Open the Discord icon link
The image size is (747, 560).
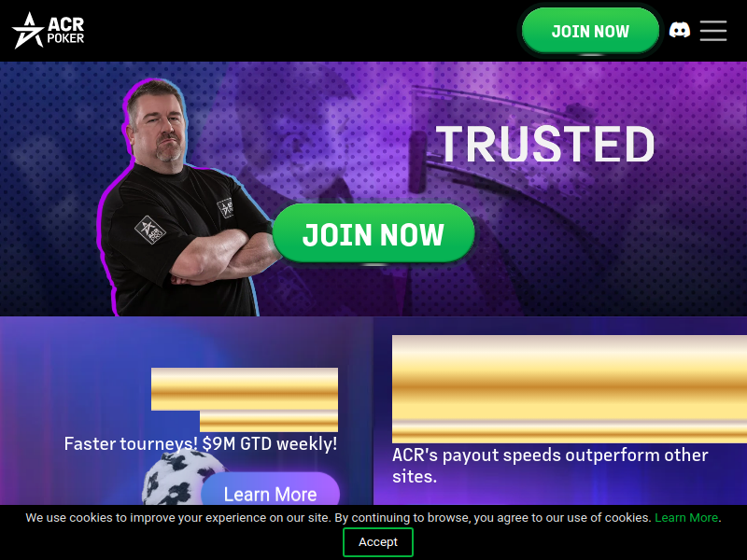[680, 30]
